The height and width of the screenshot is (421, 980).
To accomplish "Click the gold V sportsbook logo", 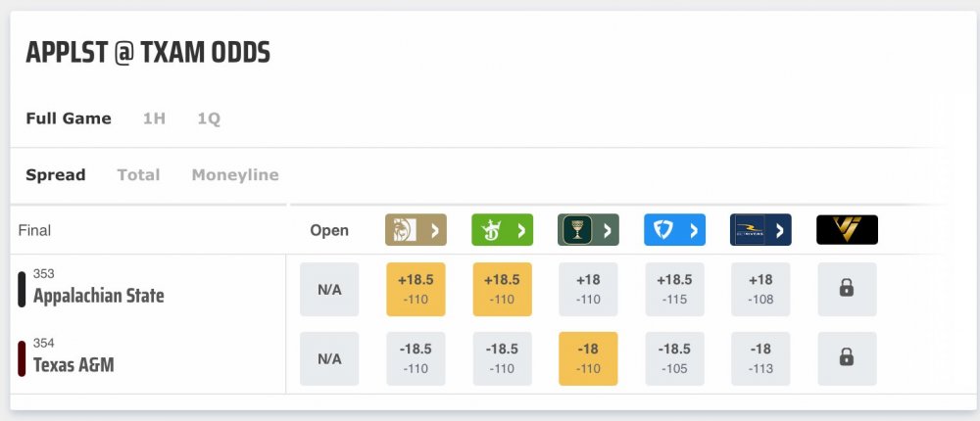I will pyautogui.click(x=847, y=230).
